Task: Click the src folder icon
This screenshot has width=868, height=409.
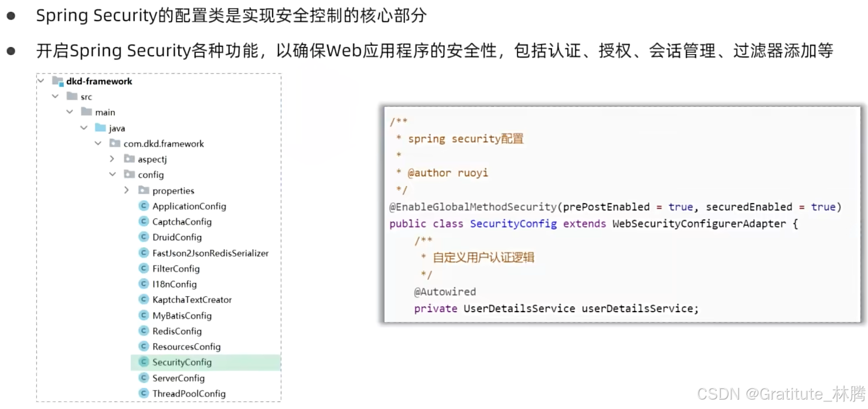Action: [x=72, y=96]
